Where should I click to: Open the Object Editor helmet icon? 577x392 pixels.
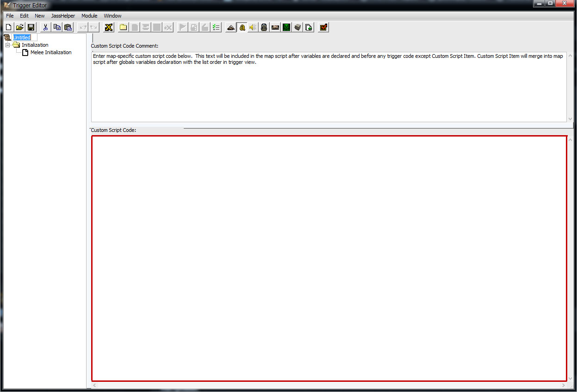tap(264, 27)
